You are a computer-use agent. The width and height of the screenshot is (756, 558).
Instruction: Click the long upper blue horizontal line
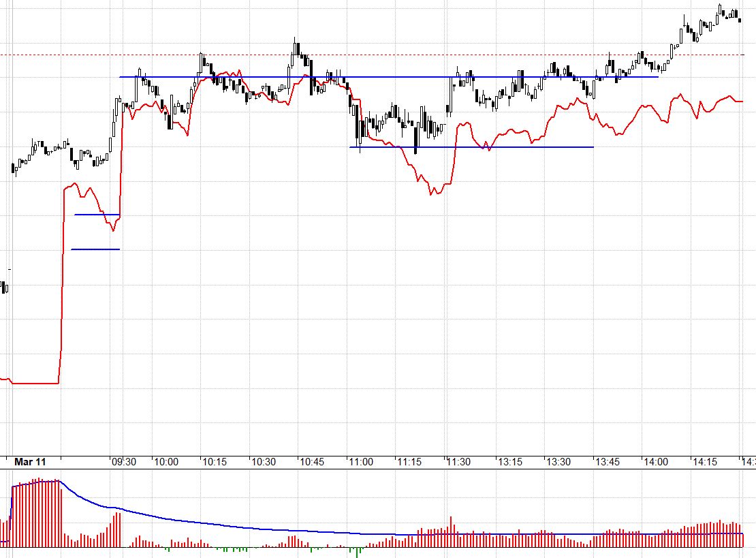[x=389, y=77]
